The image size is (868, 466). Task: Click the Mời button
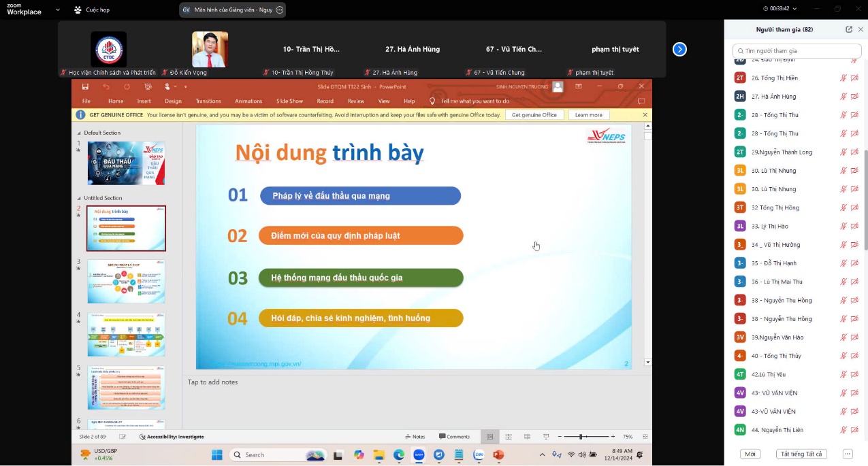tap(750, 454)
